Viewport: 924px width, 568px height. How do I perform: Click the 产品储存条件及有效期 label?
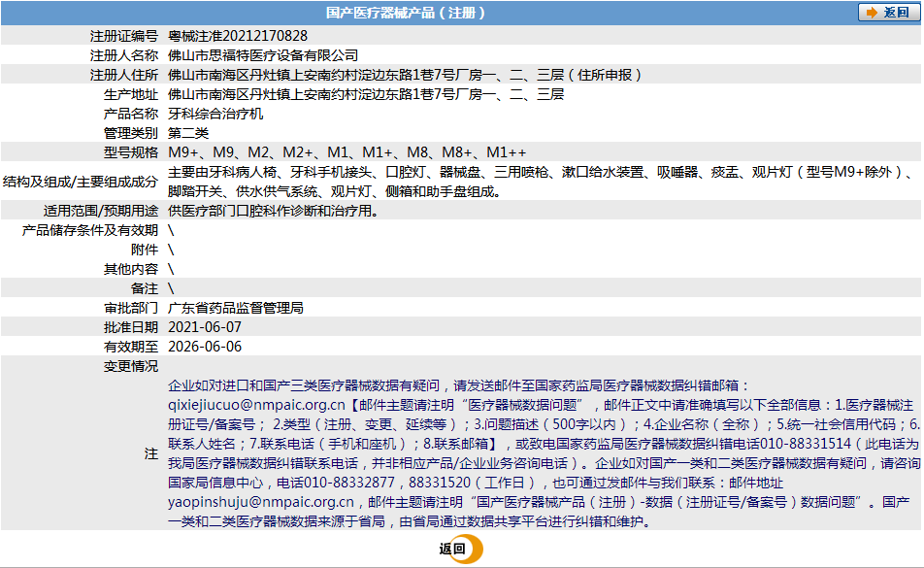[90, 230]
